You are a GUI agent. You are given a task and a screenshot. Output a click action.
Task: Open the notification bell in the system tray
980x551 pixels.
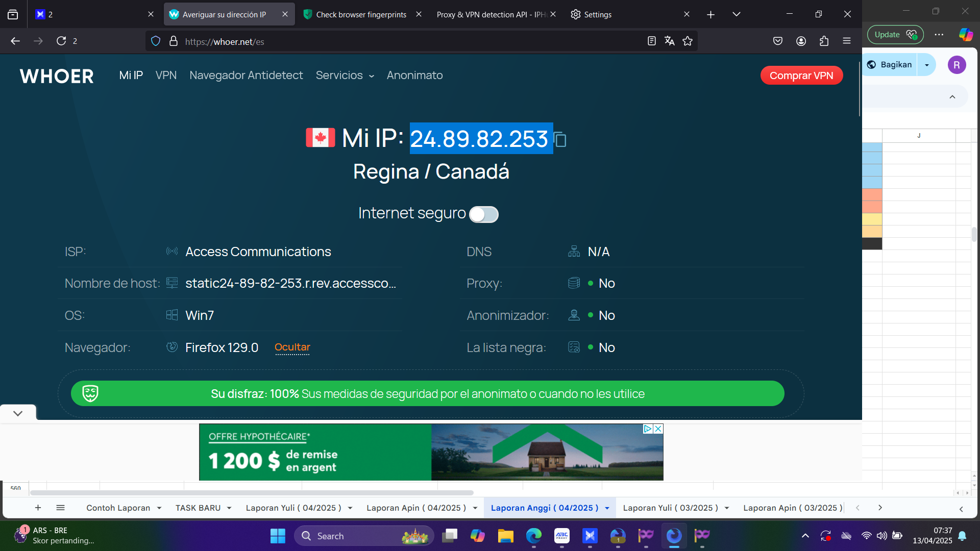[962, 536]
